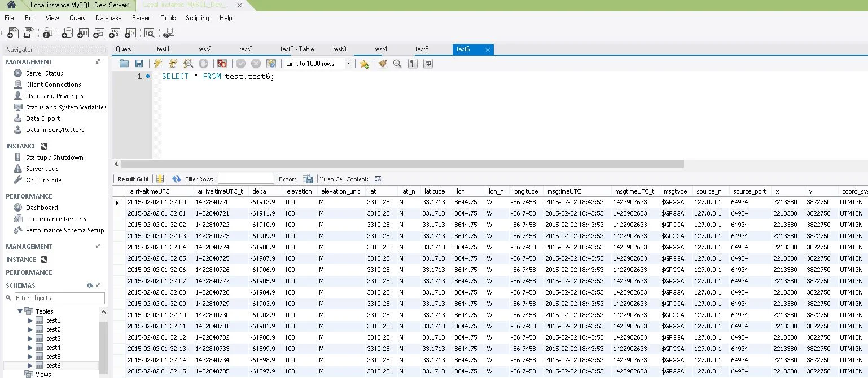The width and height of the screenshot is (868, 378).
Task: Close the test6 tab
Action: 488,50
